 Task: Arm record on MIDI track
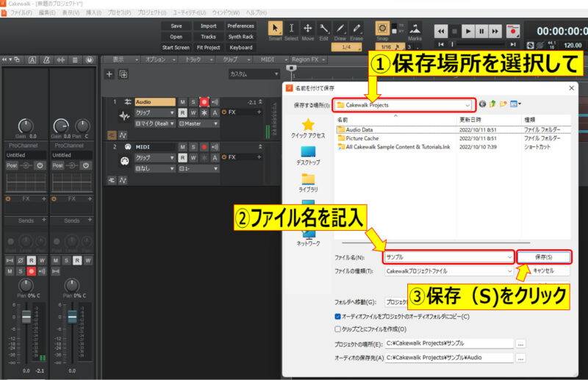point(204,147)
